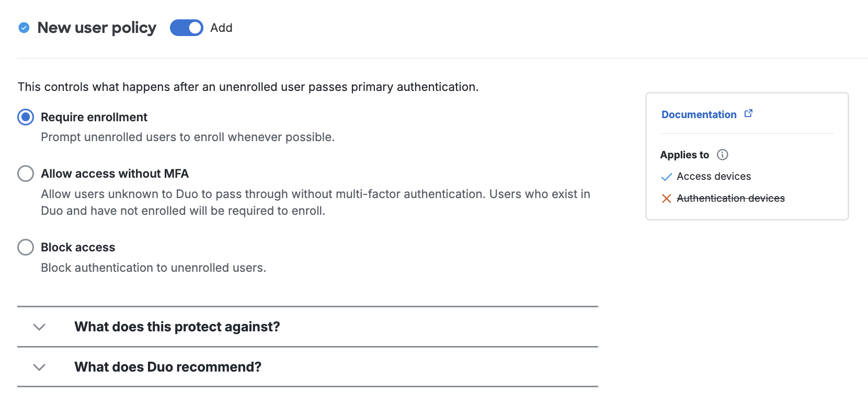
Task: Click the Add label beside the toggle
Action: coord(221,28)
